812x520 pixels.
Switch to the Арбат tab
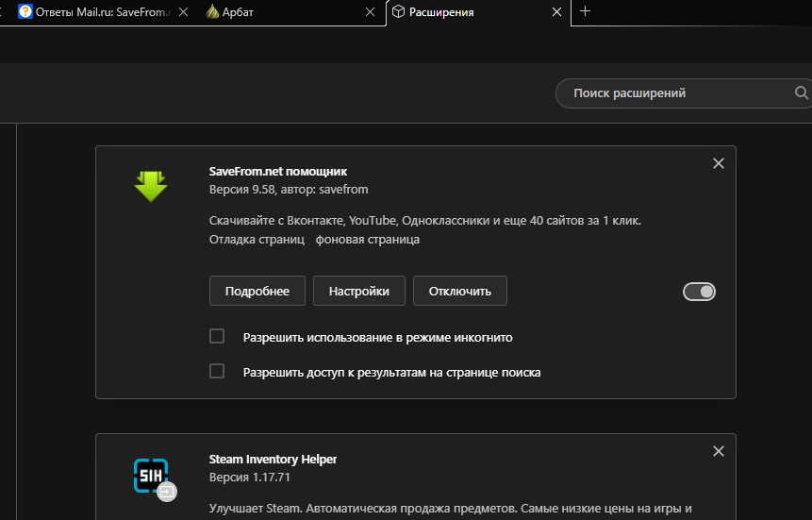point(291,12)
